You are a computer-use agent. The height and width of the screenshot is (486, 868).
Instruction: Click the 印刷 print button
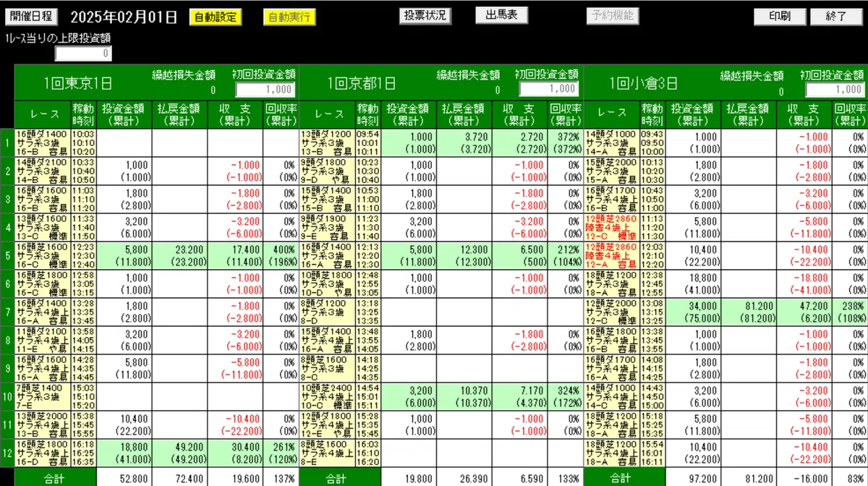pos(780,16)
